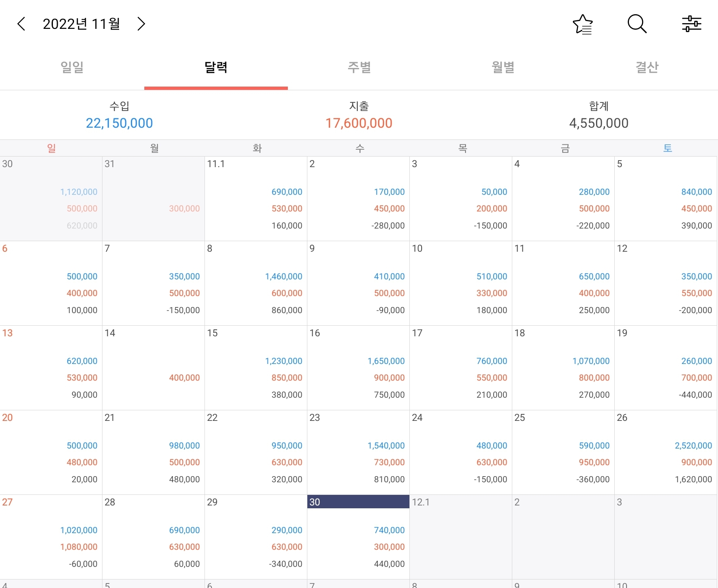Open day 26 with income 2,520,000

pyautogui.click(x=666, y=452)
